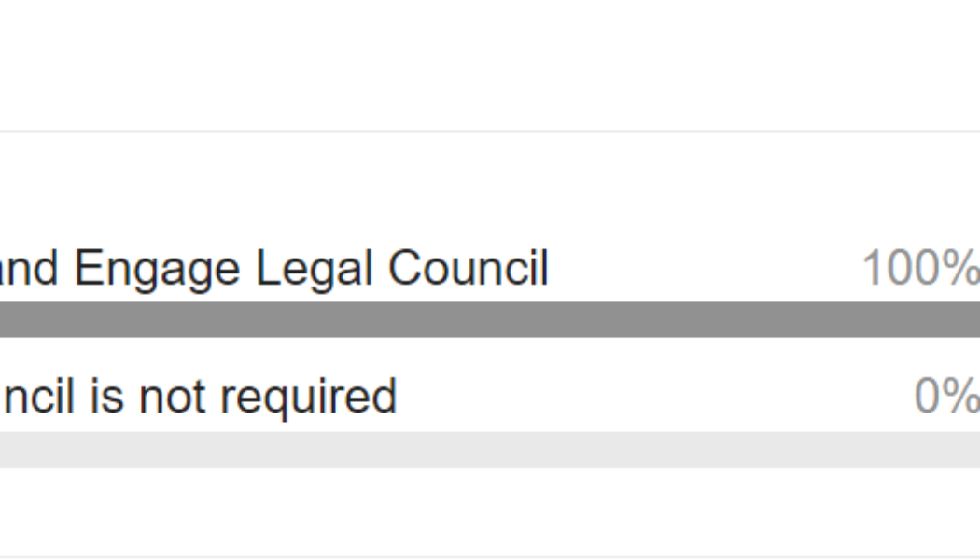980x560 pixels.
Task: Click the bottom horizontal divider line
Action: point(490,557)
